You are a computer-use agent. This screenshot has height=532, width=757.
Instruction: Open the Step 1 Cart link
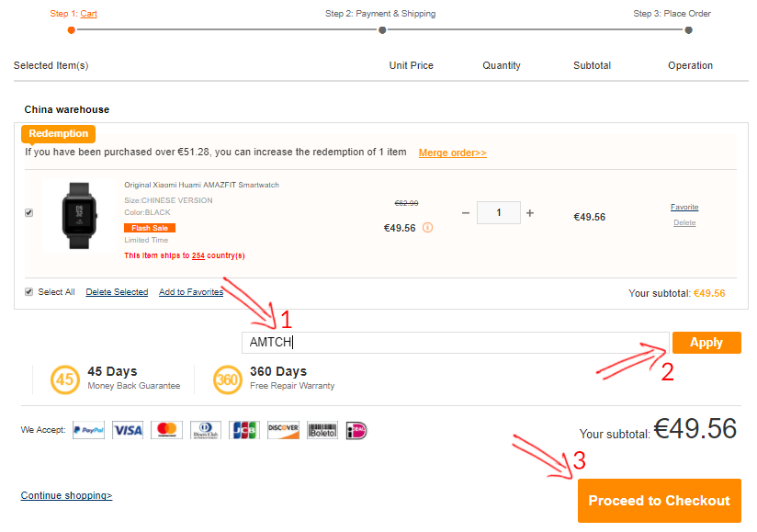(x=89, y=14)
